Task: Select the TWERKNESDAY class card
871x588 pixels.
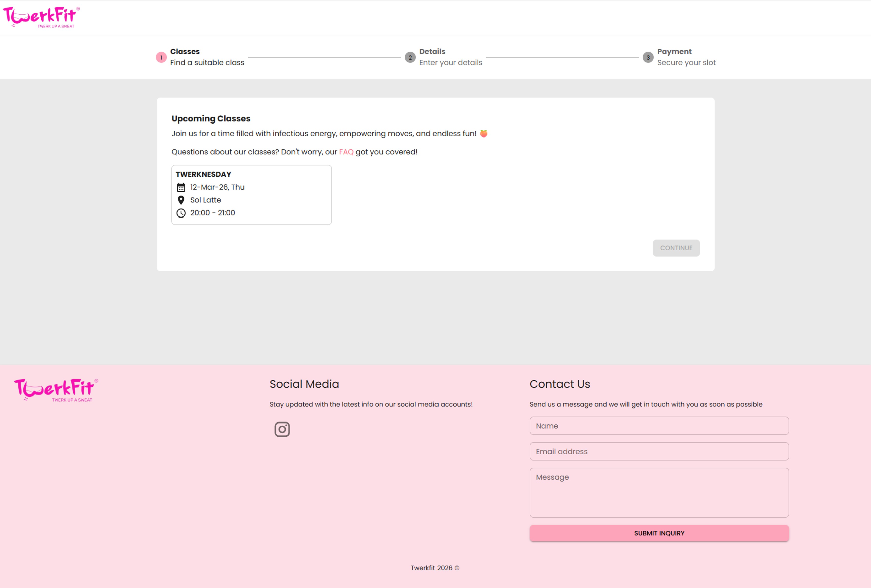Action: (x=252, y=195)
